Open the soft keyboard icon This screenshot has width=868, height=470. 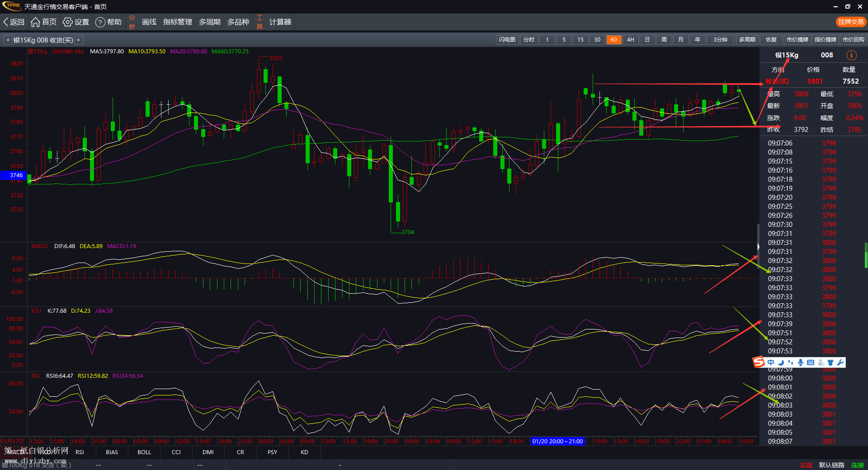point(810,362)
